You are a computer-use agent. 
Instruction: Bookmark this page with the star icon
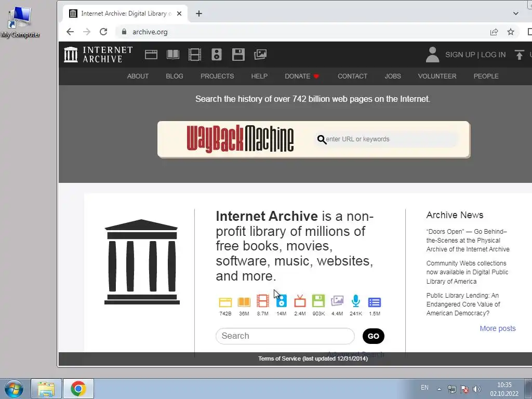tap(511, 32)
